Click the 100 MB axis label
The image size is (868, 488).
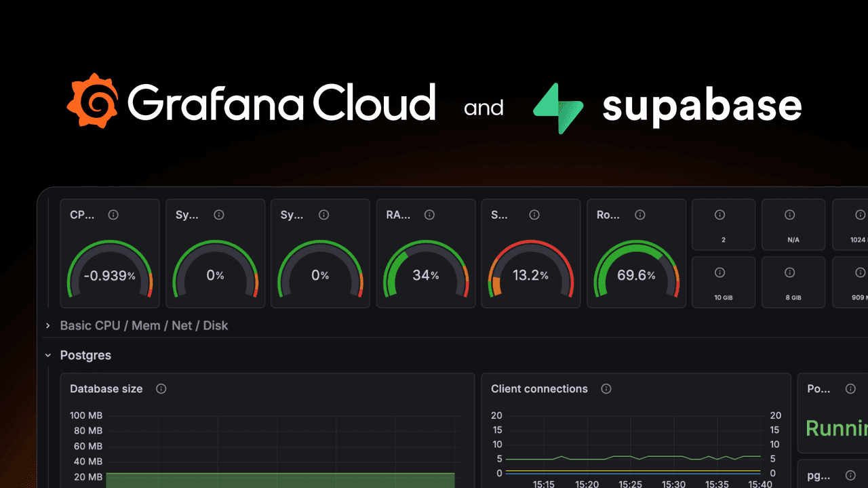pos(86,415)
